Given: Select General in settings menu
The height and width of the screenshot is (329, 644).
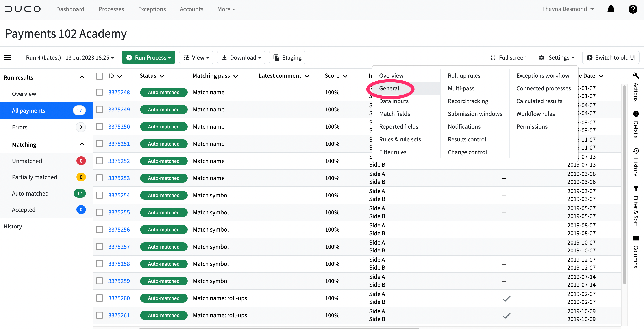Looking at the screenshot, I should tap(389, 88).
